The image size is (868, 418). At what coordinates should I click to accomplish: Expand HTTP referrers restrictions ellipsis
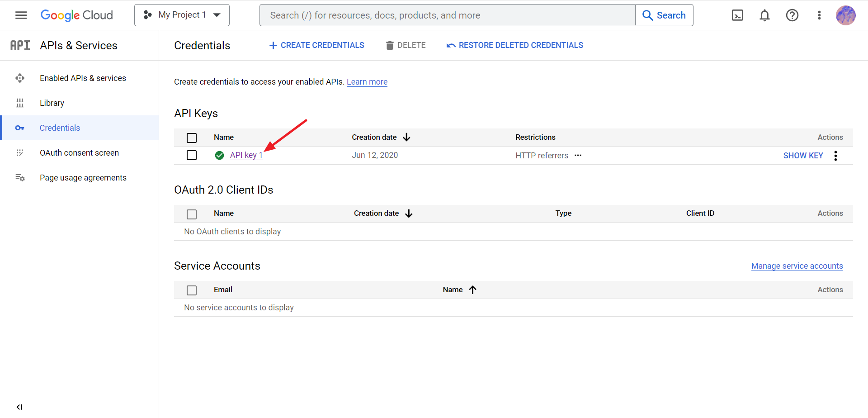pos(578,155)
